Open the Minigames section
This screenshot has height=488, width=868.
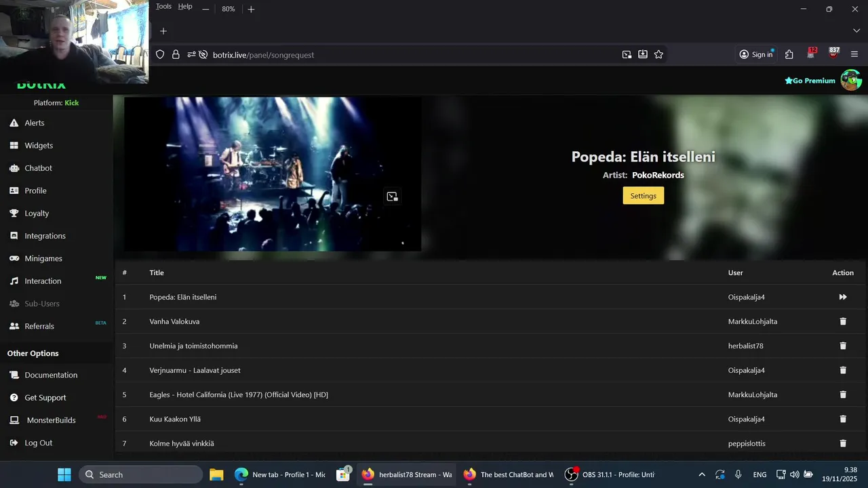click(x=43, y=258)
